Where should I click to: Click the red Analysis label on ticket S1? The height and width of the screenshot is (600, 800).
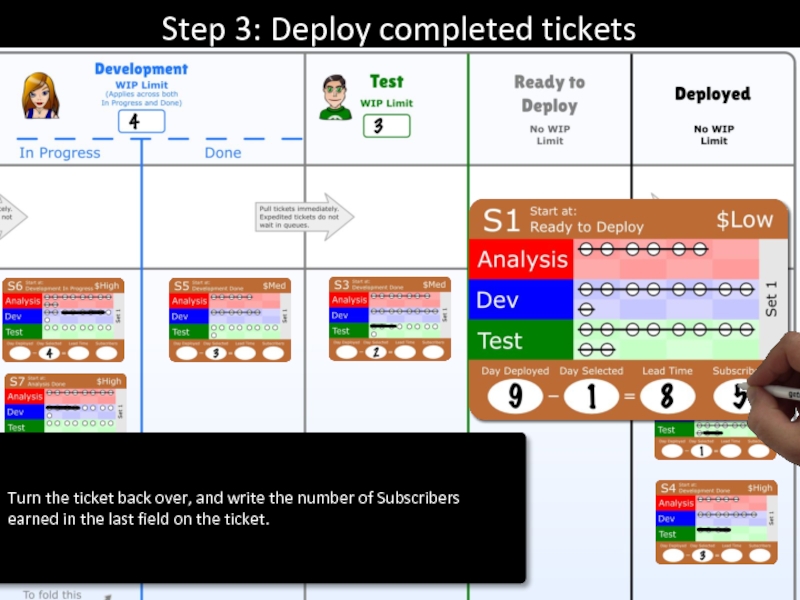(x=521, y=259)
